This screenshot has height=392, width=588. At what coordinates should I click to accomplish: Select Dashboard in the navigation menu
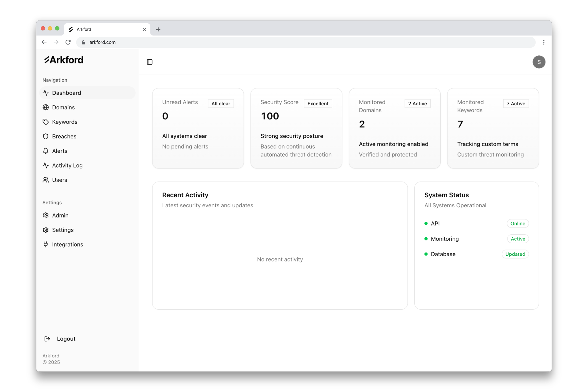coord(67,93)
